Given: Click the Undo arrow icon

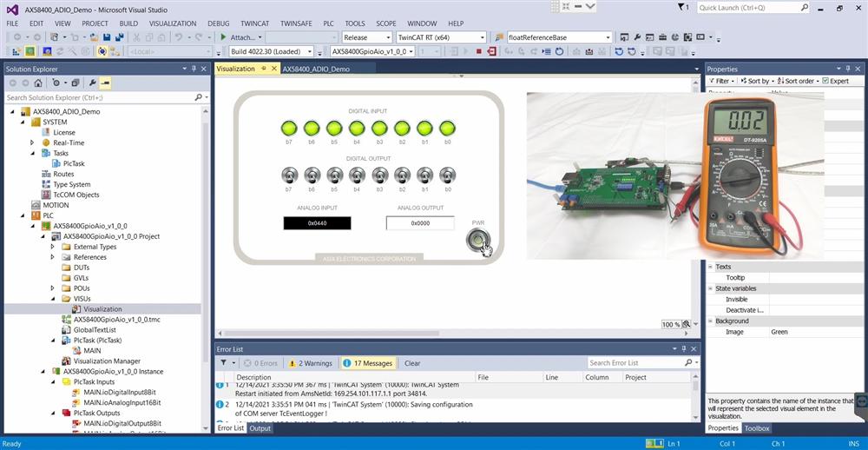Looking at the screenshot, I should 178,37.
